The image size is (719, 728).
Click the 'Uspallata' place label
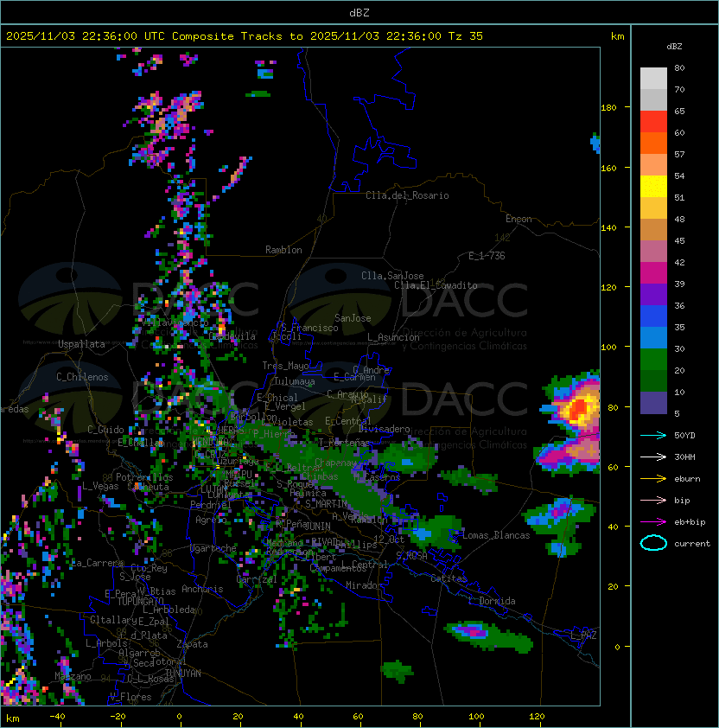click(81, 344)
